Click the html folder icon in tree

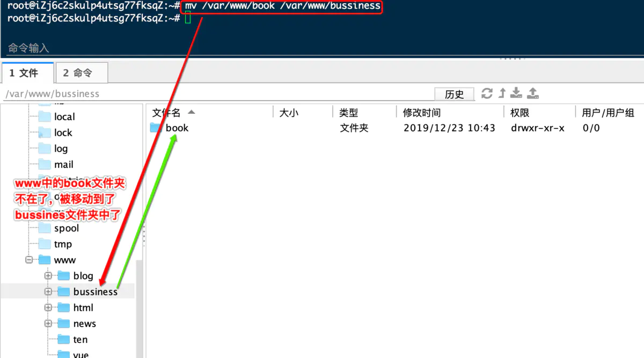click(x=64, y=308)
